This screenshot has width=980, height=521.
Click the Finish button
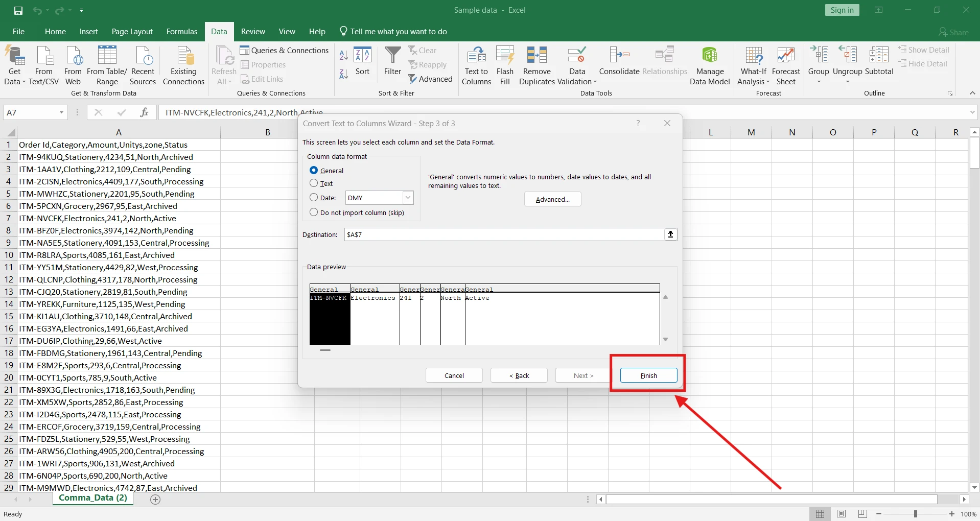point(648,375)
